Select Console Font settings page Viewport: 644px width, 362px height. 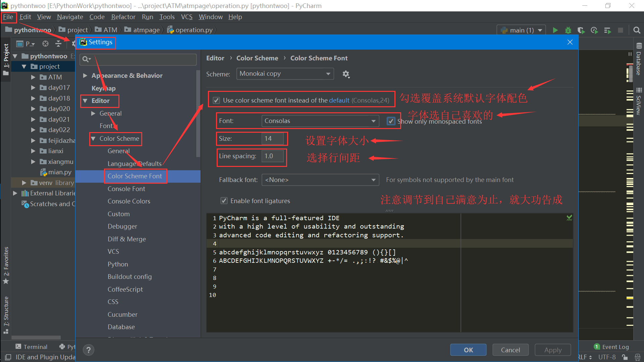click(x=126, y=189)
